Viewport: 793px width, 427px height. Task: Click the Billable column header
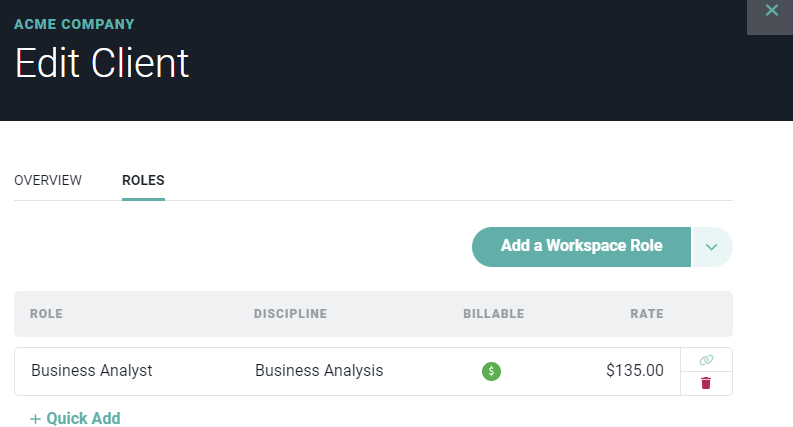pos(494,314)
